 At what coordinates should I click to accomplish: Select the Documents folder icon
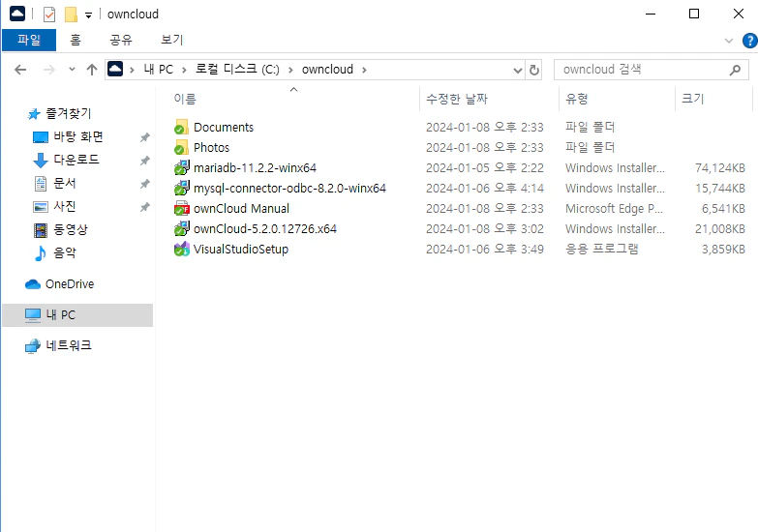tap(181, 127)
